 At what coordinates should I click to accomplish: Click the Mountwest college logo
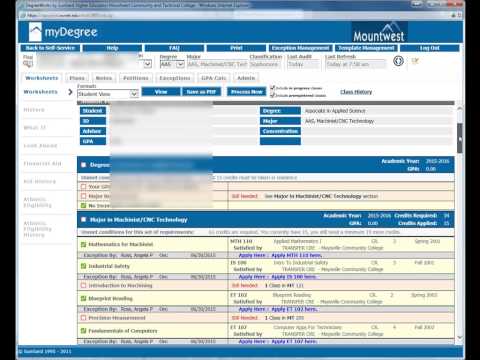pyautogui.click(x=379, y=32)
